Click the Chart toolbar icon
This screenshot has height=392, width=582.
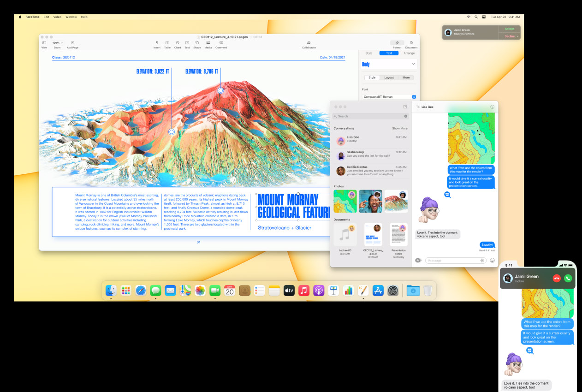coord(178,43)
